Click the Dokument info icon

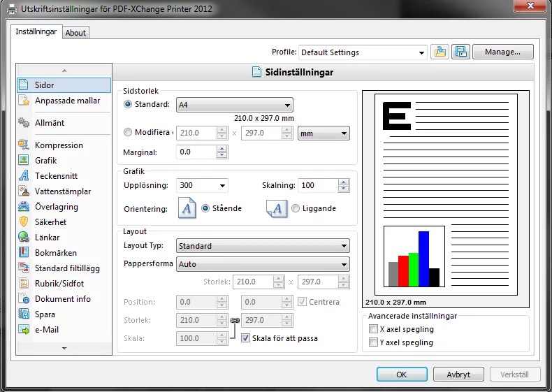point(24,298)
